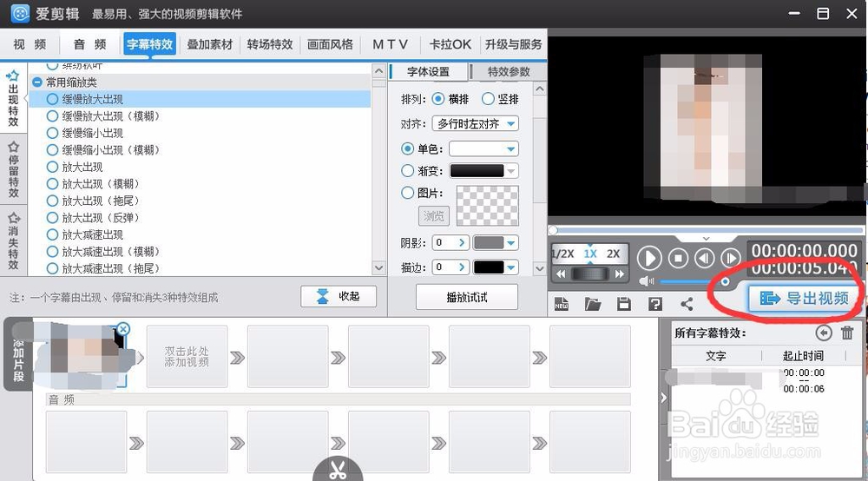Choose 放大出现 effect
The height and width of the screenshot is (481, 868).
click(75, 167)
